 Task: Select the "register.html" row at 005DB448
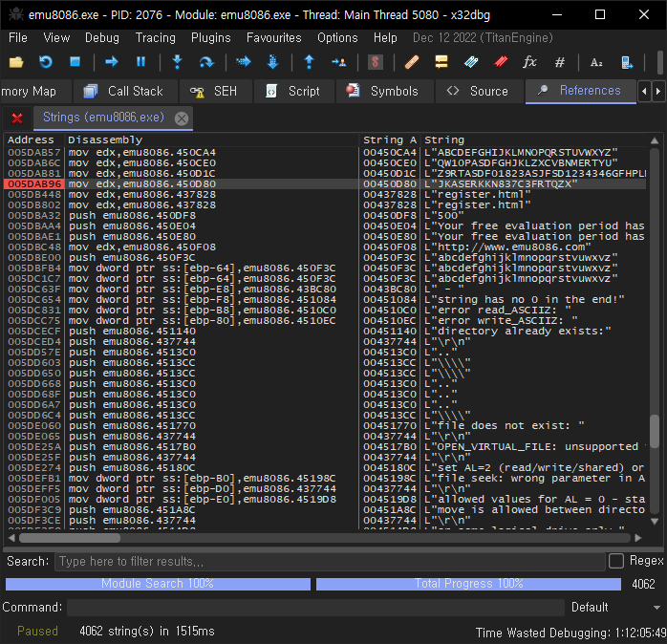[325, 195]
